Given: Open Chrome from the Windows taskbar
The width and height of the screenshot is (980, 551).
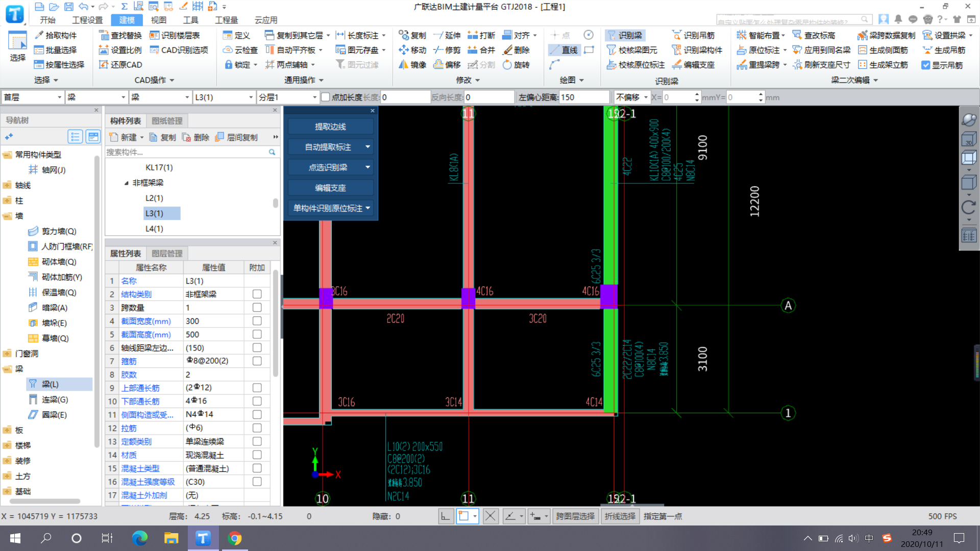Looking at the screenshot, I should [x=235, y=538].
